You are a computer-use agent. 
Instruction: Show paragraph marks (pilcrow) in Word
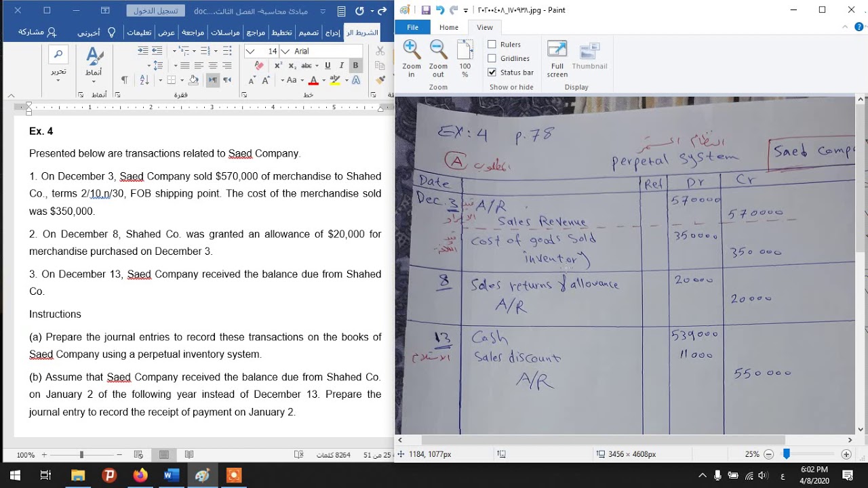point(124,80)
